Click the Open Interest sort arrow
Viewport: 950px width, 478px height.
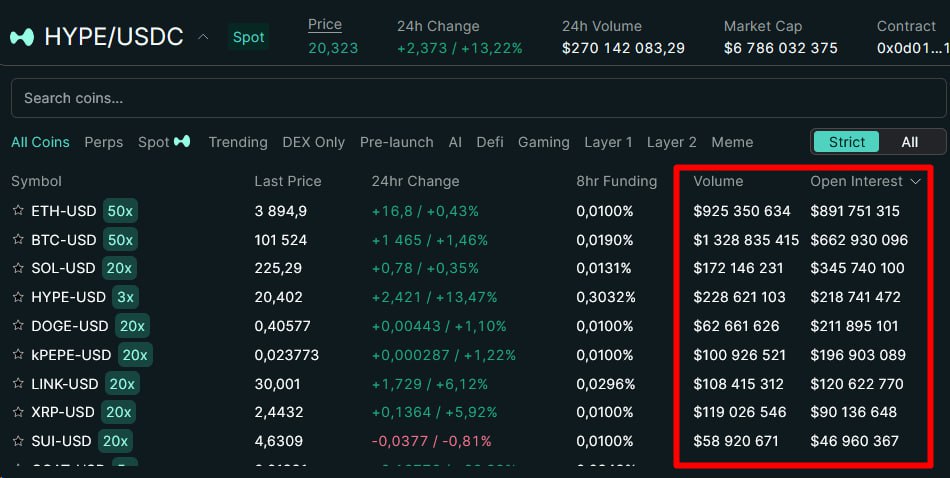point(915,181)
